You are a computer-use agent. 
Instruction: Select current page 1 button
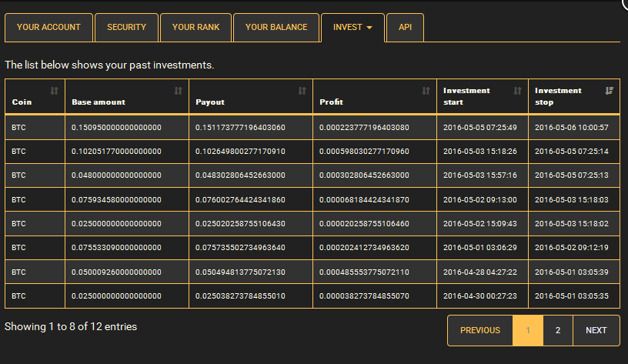(x=528, y=330)
